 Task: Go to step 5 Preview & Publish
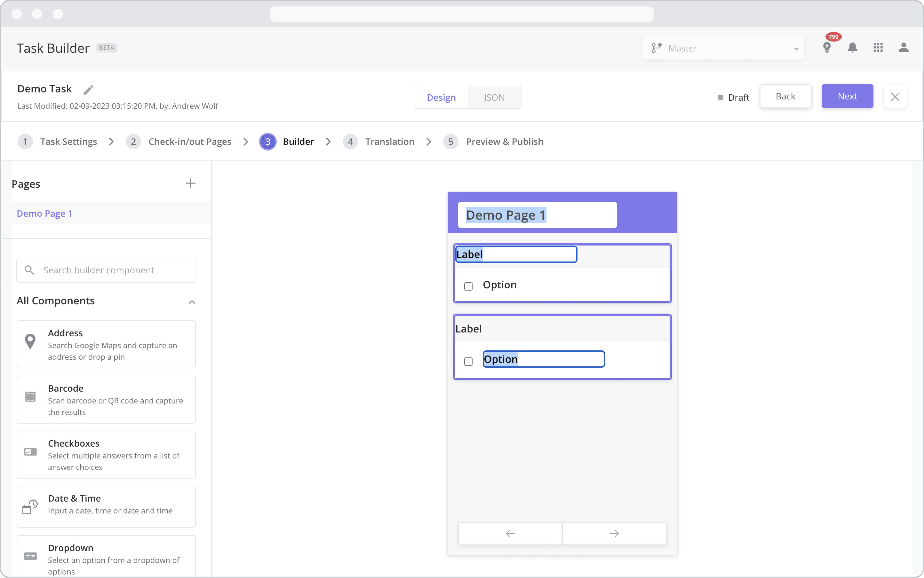(x=493, y=142)
